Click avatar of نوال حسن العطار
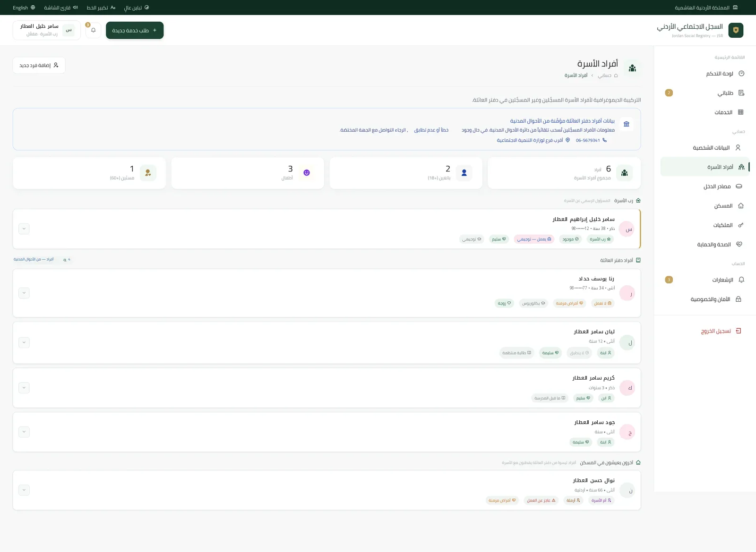756x552 pixels. [x=627, y=491]
